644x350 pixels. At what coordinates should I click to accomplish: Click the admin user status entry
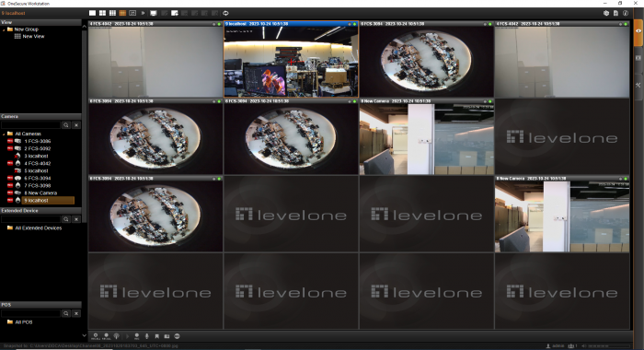pos(556,346)
